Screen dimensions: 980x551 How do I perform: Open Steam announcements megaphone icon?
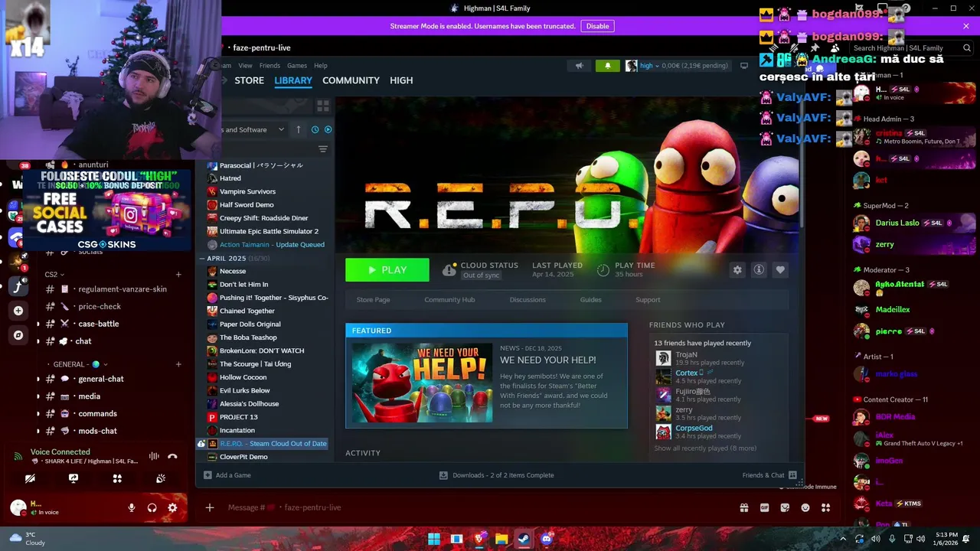click(580, 66)
